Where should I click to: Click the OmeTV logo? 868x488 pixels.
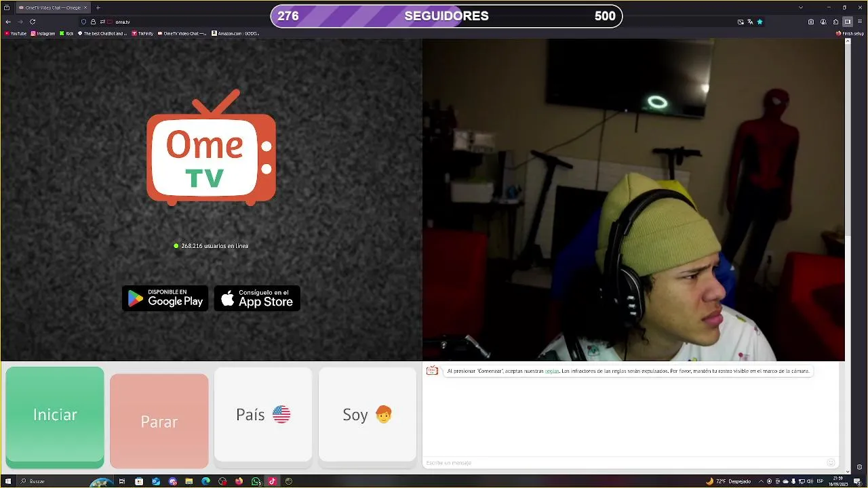[x=211, y=147]
